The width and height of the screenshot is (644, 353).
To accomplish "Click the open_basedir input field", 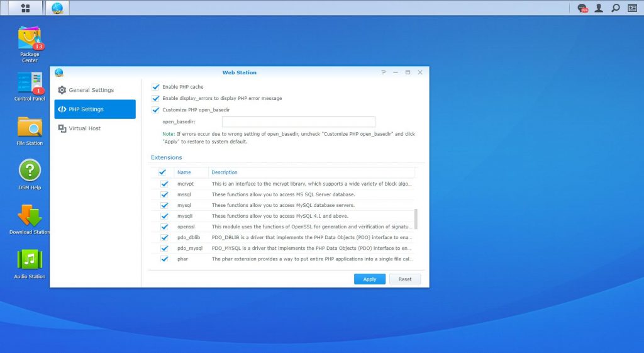I will point(299,121).
